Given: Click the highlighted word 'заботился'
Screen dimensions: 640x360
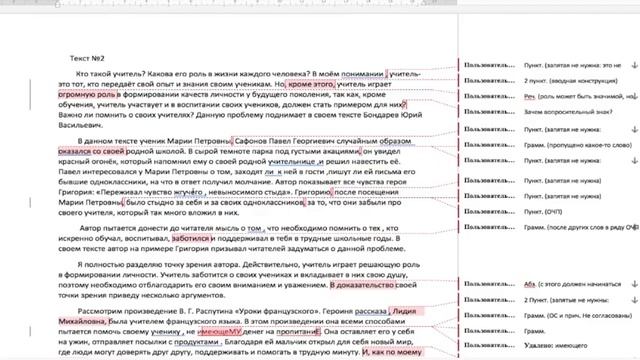Looking at the screenshot, I should tap(191, 238).
